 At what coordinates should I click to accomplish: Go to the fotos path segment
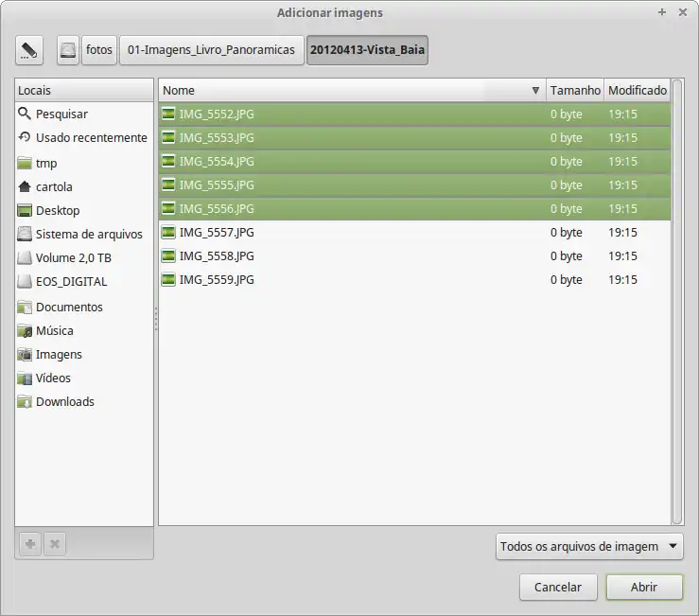point(98,50)
